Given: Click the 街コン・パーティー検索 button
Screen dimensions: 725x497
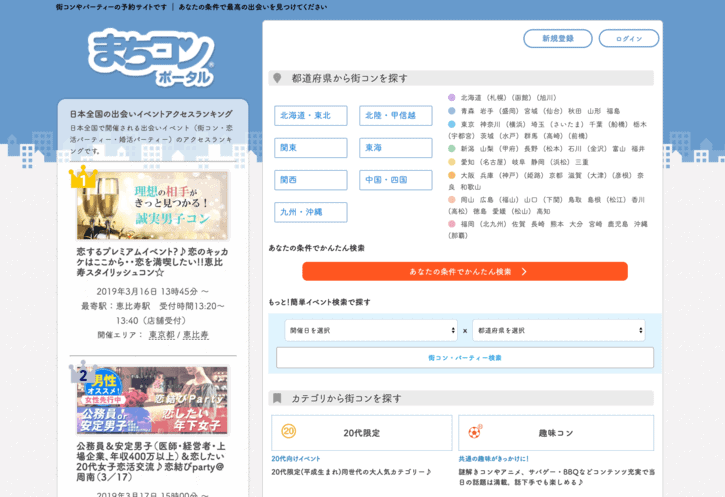Looking at the screenshot, I should [465, 357].
